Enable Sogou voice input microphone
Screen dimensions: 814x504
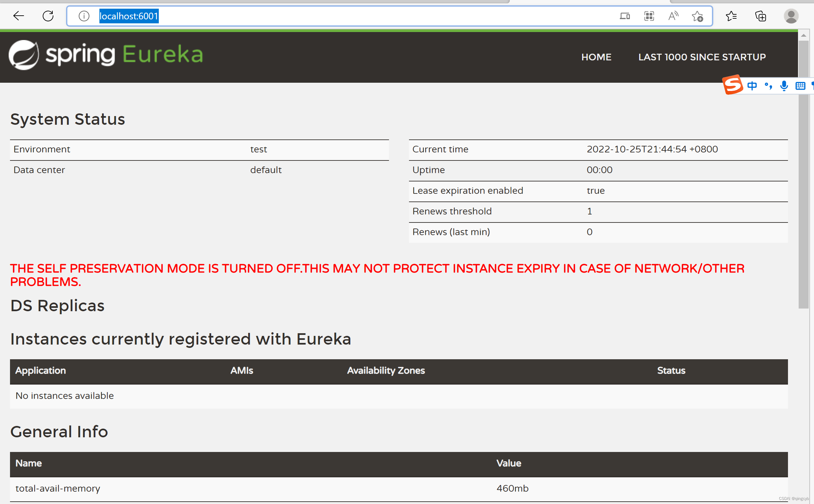click(x=784, y=86)
